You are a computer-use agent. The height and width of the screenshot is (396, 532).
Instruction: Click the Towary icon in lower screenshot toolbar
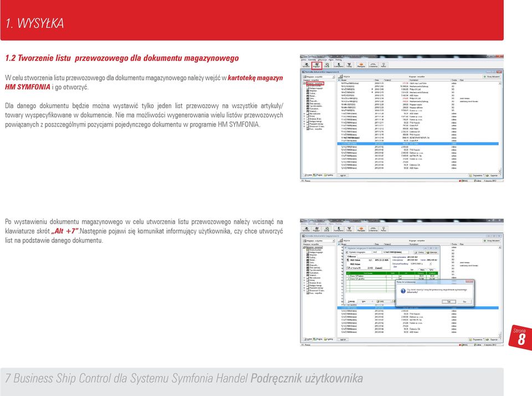[x=349, y=229]
